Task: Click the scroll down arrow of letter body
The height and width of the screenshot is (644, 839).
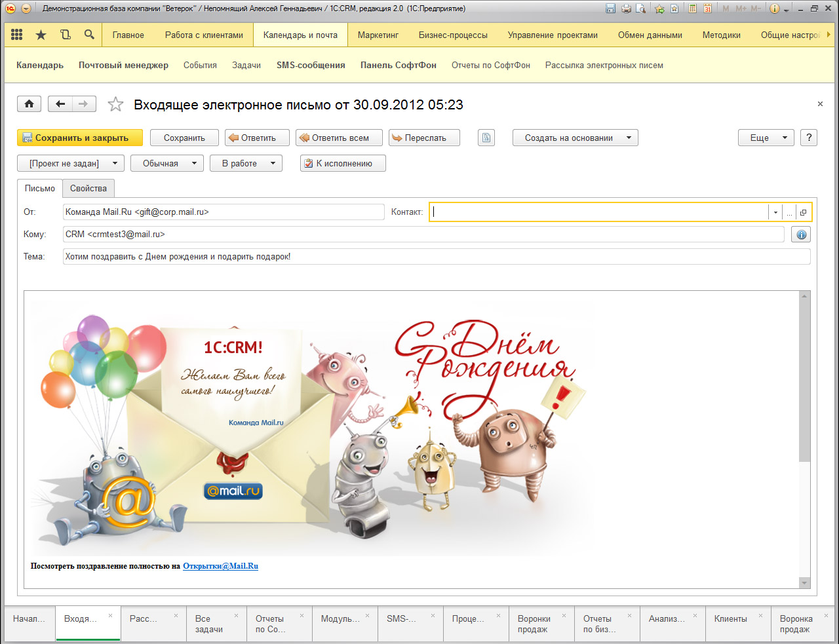Action: 805,583
